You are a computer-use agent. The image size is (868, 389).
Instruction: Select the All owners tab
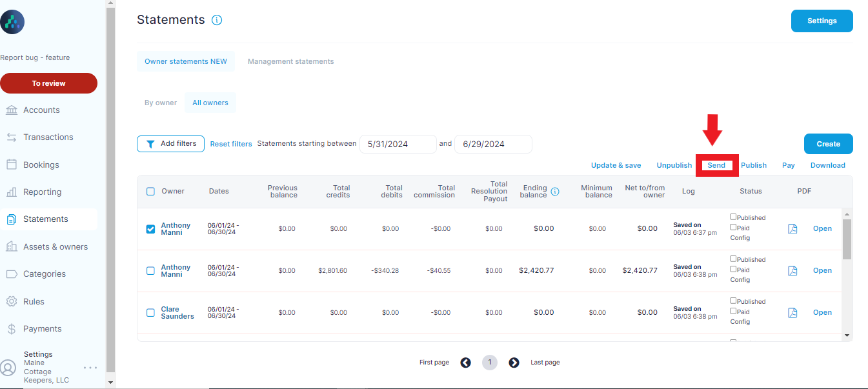pyautogui.click(x=210, y=103)
